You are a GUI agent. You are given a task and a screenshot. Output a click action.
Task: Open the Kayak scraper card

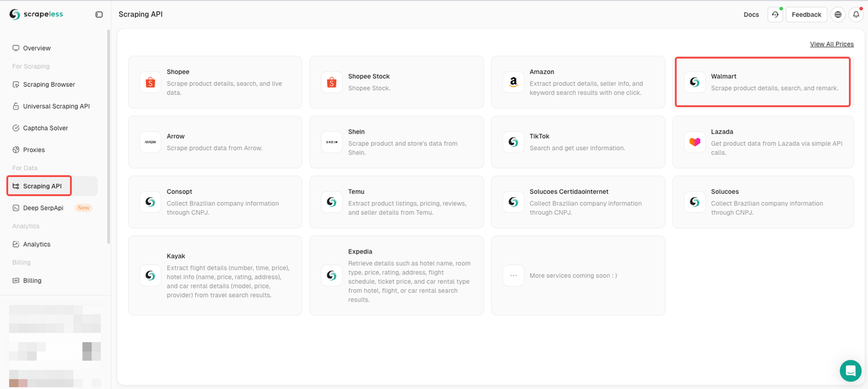[x=215, y=275]
